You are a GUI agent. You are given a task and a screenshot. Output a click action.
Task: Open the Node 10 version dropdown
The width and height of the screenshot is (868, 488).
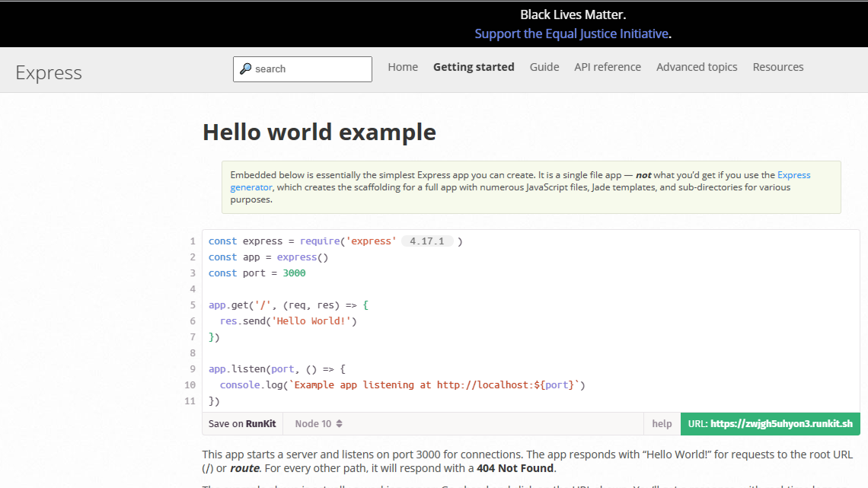coord(318,424)
